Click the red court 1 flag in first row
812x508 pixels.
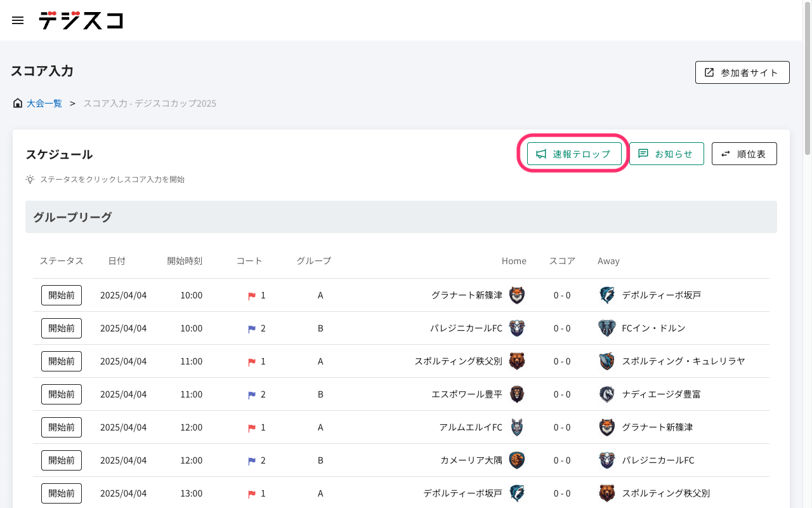[x=252, y=296]
